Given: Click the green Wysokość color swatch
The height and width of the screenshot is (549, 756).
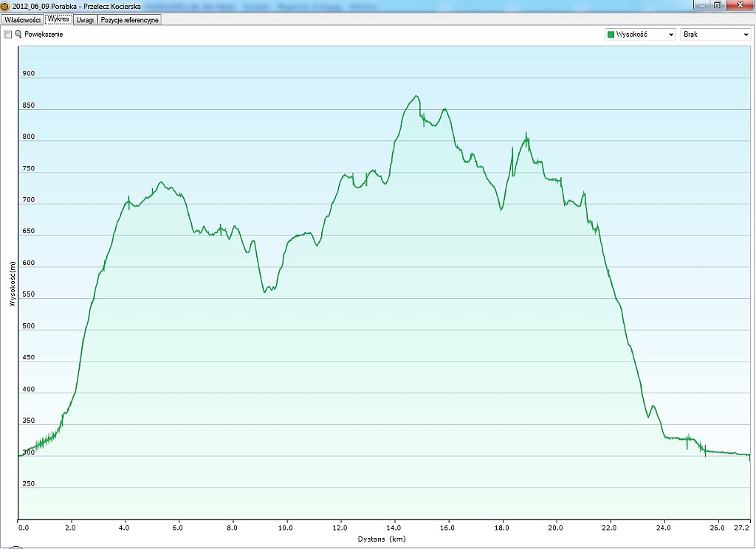Looking at the screenshot, I should (x=611, y=35).
